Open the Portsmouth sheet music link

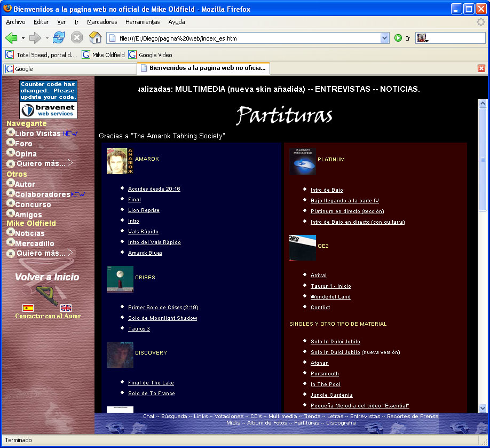pyautogui.click(x=325, y=374)
